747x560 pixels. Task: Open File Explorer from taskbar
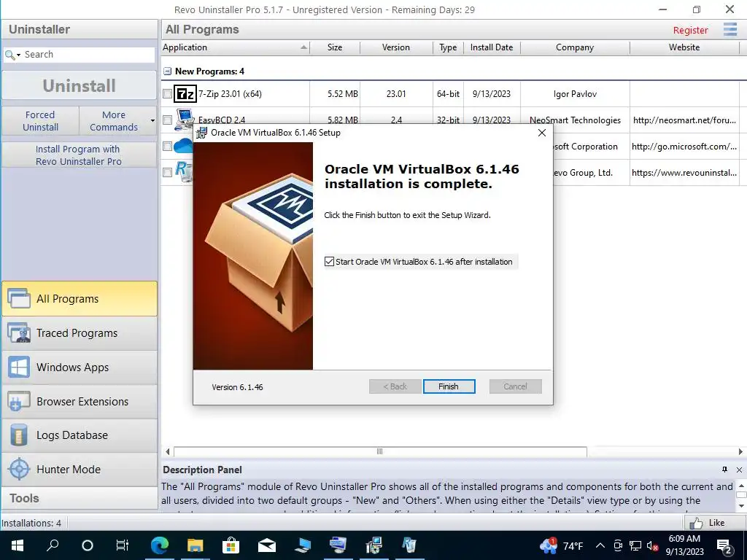click(195, 545)
